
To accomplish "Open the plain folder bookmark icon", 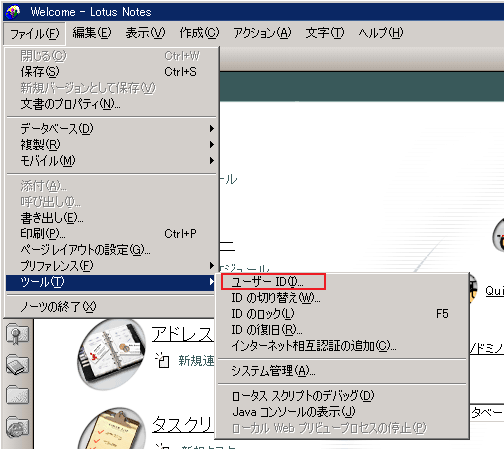I will 17,395.
